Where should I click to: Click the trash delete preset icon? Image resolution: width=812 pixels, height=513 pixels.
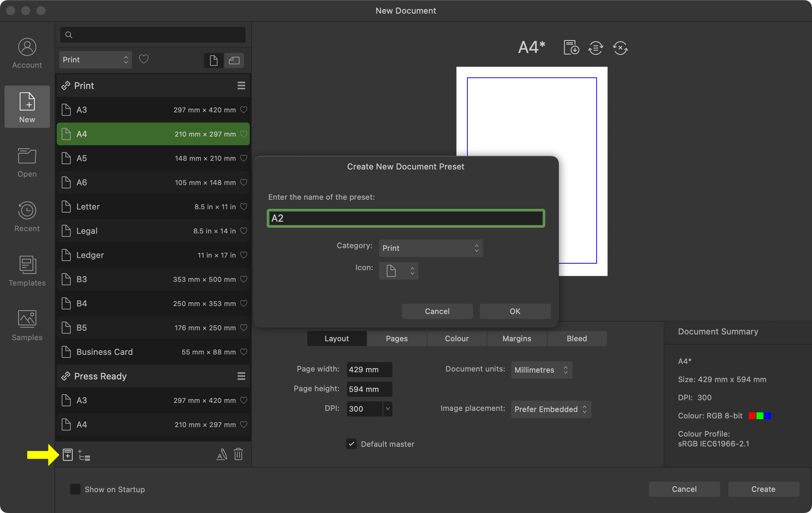point(238,454)
